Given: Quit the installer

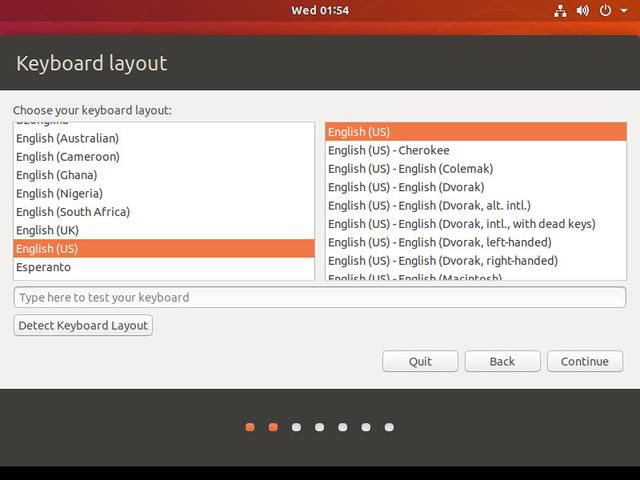Looking at the screenshot, I should (420, 361).
